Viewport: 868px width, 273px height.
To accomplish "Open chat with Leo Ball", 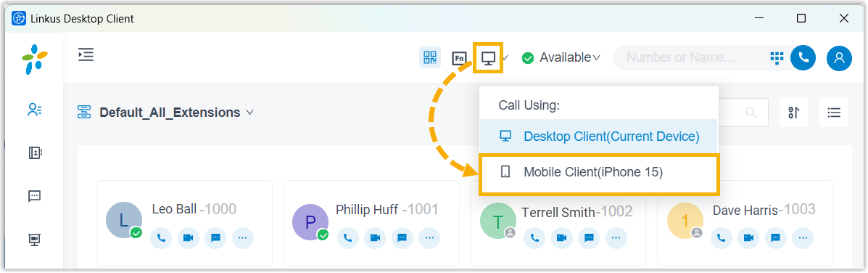I will click(215, 238).
